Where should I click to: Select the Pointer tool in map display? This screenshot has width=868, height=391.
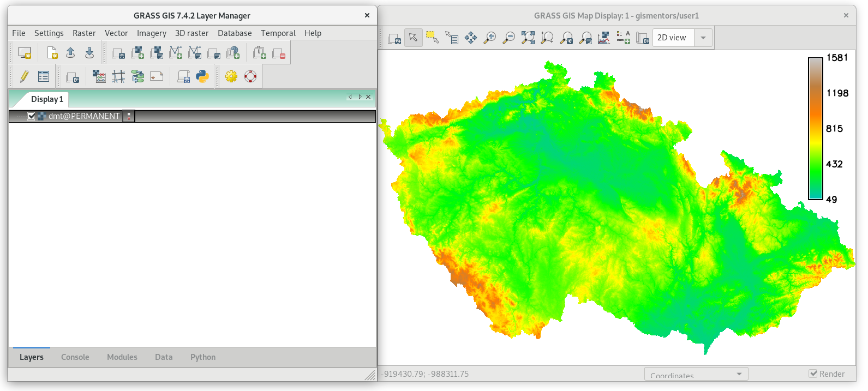413,38
